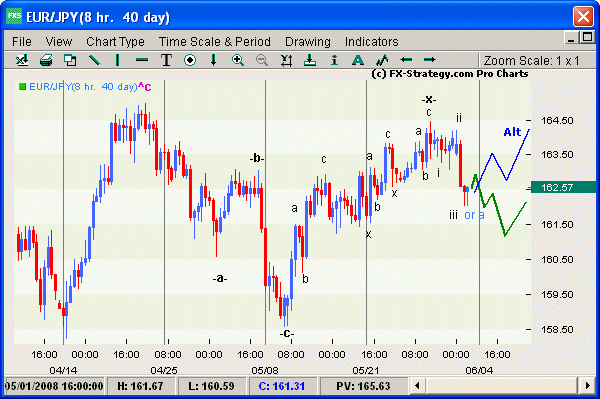Open the View menu
This screenshot has height=399, width=600.
pos(59,41)
